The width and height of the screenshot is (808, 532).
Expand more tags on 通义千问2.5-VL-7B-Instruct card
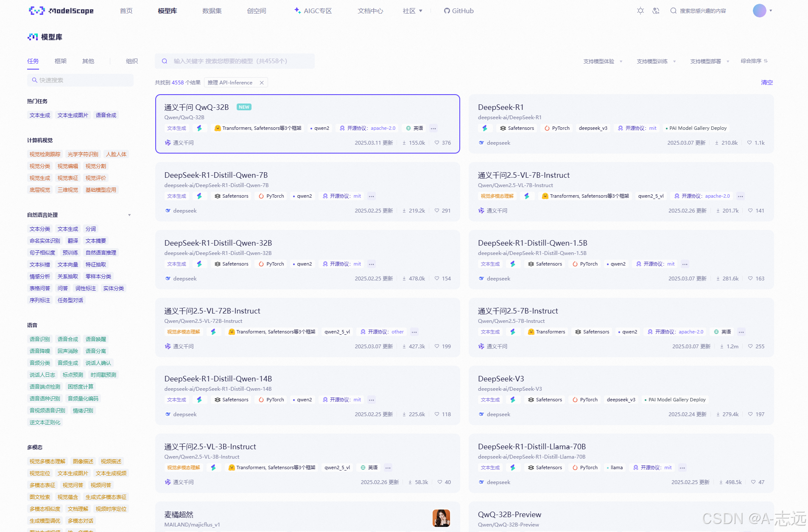tap(740, 196)
